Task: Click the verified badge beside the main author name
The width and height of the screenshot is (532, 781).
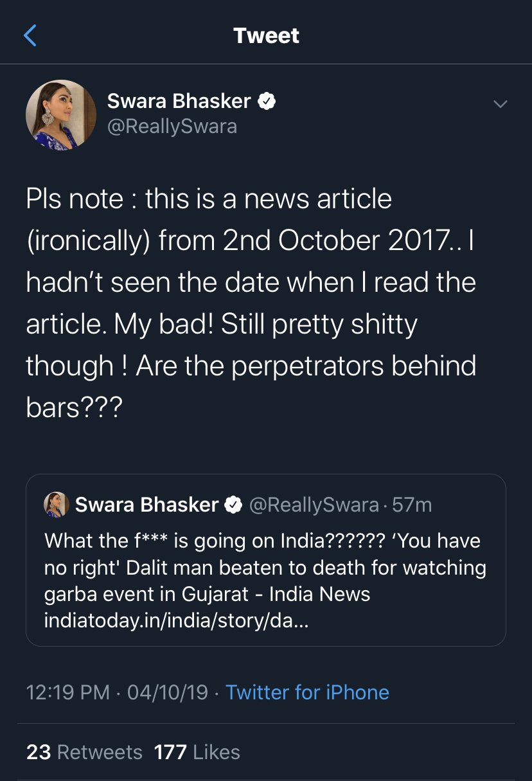Action: [x=267, y=101]
